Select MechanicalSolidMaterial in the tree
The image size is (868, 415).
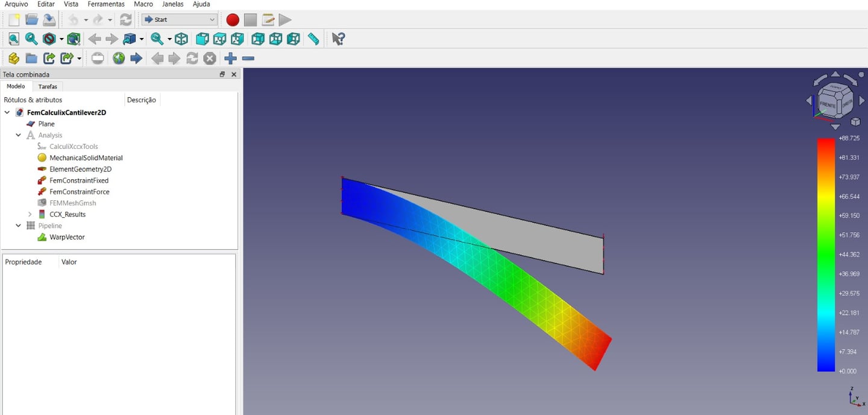click(86, 158)
